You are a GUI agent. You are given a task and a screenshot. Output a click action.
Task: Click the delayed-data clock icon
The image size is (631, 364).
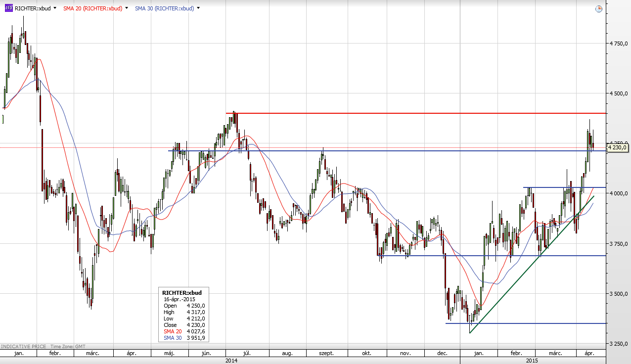(x=599, y=8)
